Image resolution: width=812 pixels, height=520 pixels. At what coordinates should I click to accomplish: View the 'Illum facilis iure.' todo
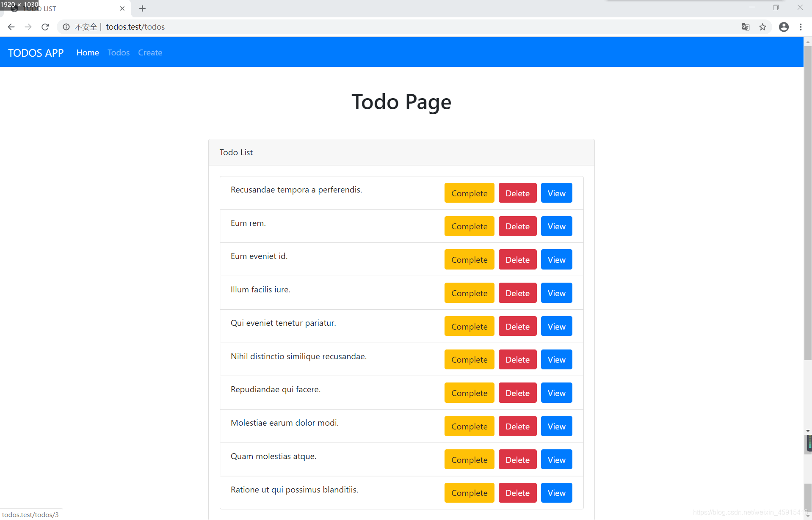[556, 293]
